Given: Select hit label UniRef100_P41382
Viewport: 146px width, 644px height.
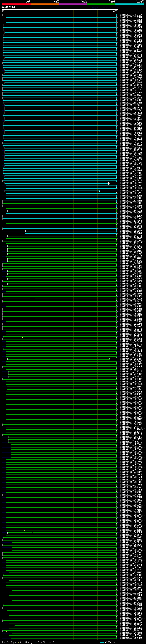Looking at the screenshot, I should (131, 98).
